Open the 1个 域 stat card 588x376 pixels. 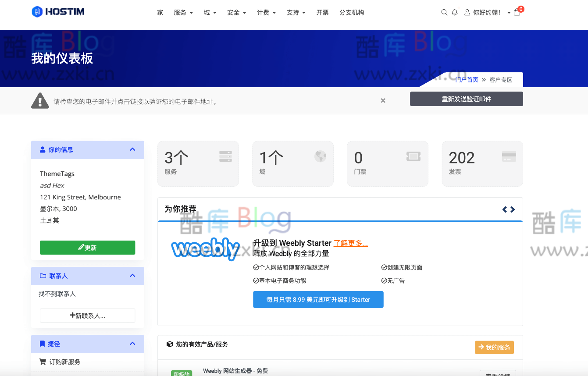click(x=293, y=163)
